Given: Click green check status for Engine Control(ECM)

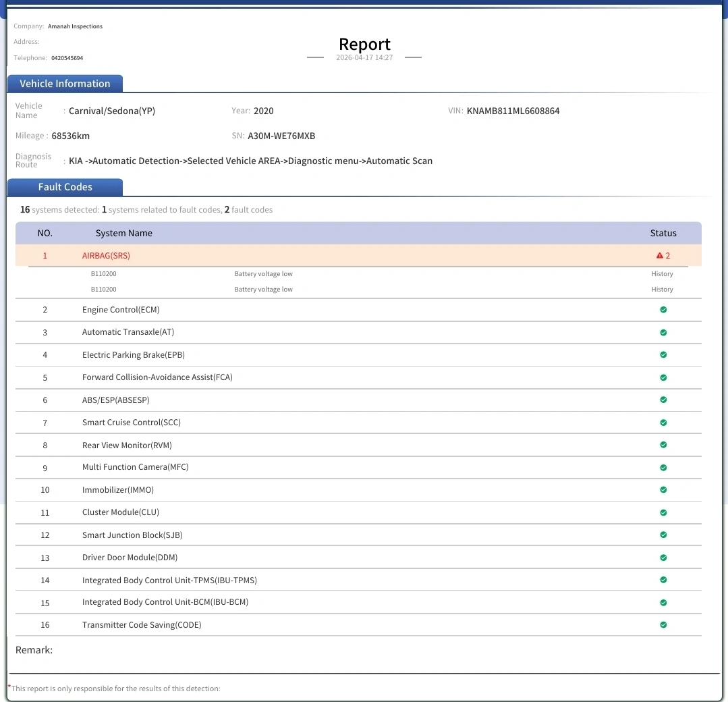Looking at the screenshot, I should click(x=663, y=310).
